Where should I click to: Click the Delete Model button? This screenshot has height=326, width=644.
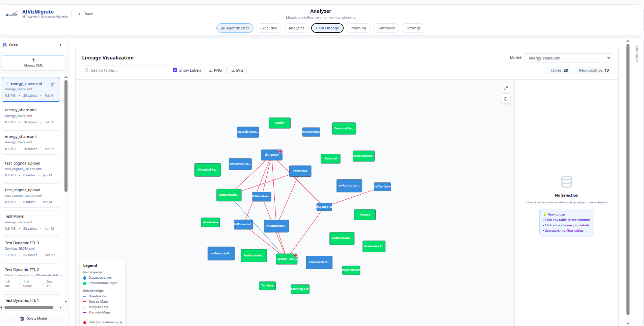33,319
